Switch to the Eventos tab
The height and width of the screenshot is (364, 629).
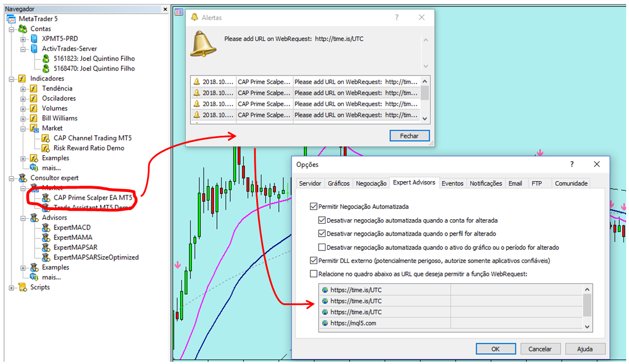coord(452,183)
